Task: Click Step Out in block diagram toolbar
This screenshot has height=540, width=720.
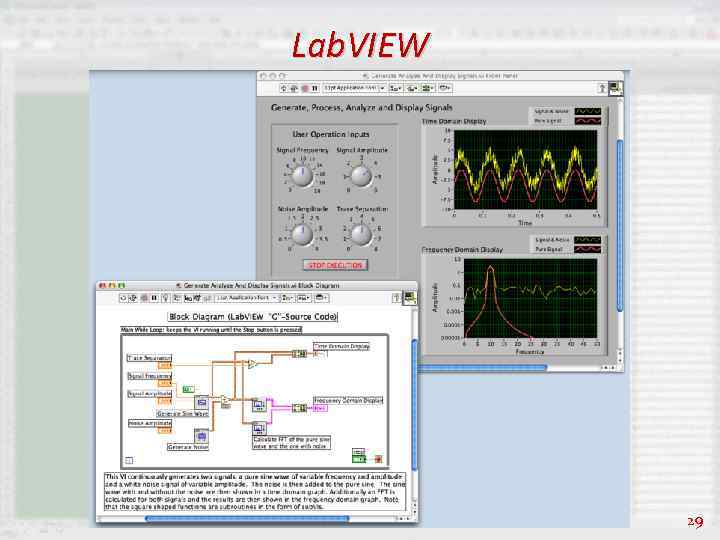Action: tap(207, 298)
